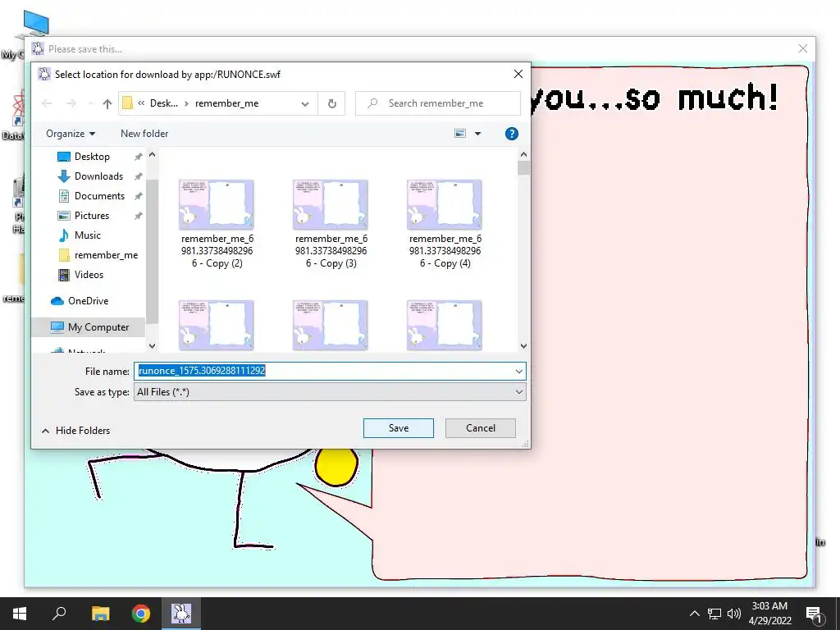The image size is (840, 630).
Task: Click the Back navigation arrow in save dialog
Action: click(x=47, y=103)
